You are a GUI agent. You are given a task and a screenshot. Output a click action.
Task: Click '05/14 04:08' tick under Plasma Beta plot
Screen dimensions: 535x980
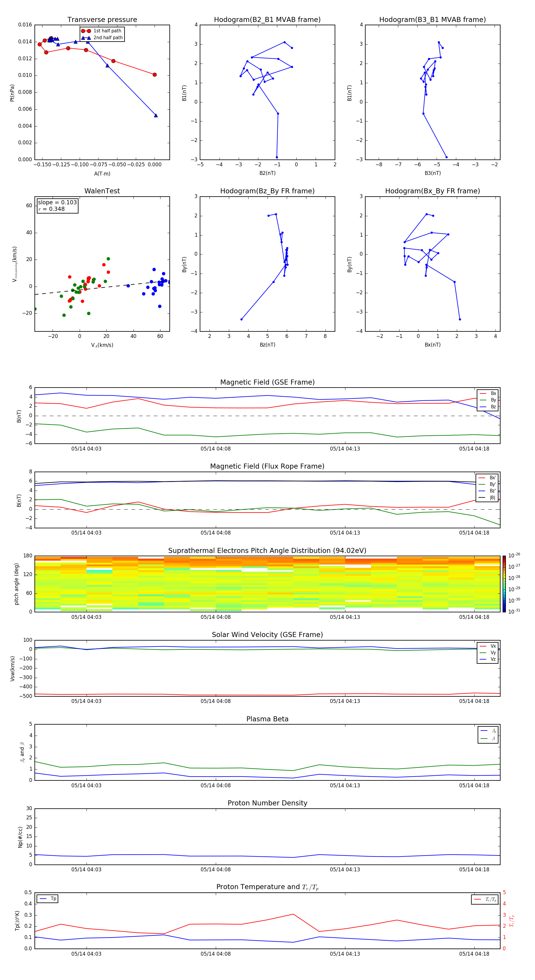[x=215, y=785]
